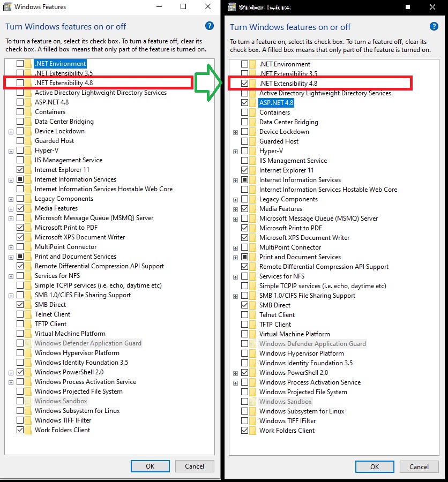Expand MultiPoint Connector in right window
The width and height of the screenshot is (448, 482).
[x=236, y=248]
